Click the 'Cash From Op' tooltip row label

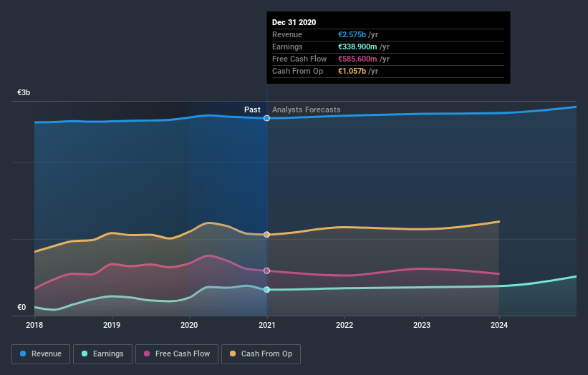(x=297, y=71)
